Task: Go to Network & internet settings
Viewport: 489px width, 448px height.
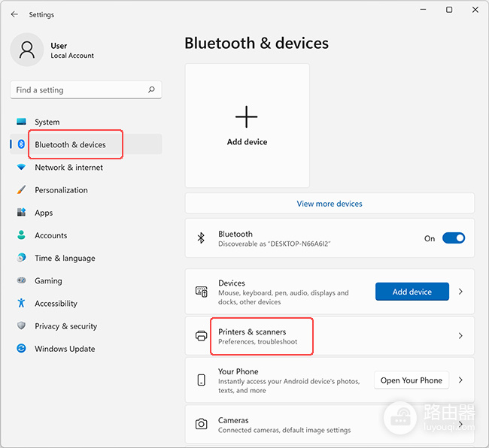Action: click(86, 168)
